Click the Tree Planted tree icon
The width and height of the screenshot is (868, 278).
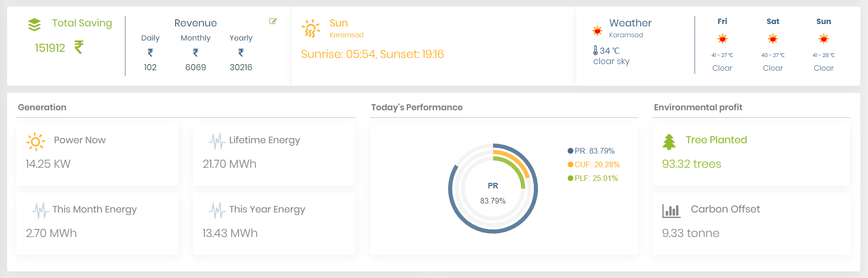point(669,141)
